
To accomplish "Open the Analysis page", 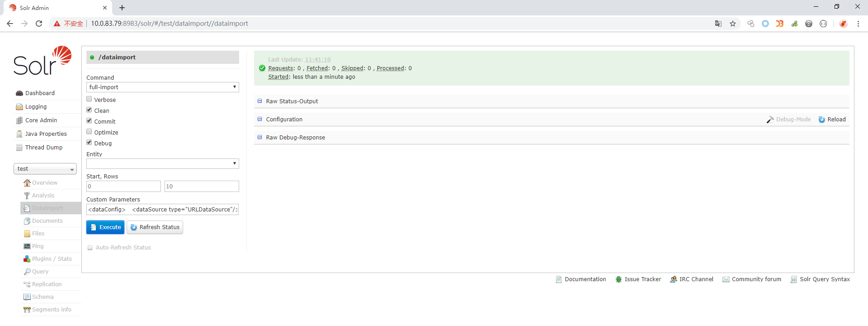I will click(x=43, y=196).
